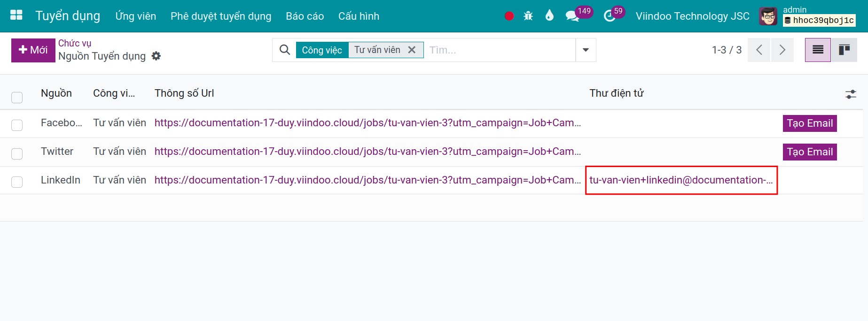The height and width of the screenshot is (321, 868).
Task: Sort by Thông số Url column header
Action: [184, 93]
